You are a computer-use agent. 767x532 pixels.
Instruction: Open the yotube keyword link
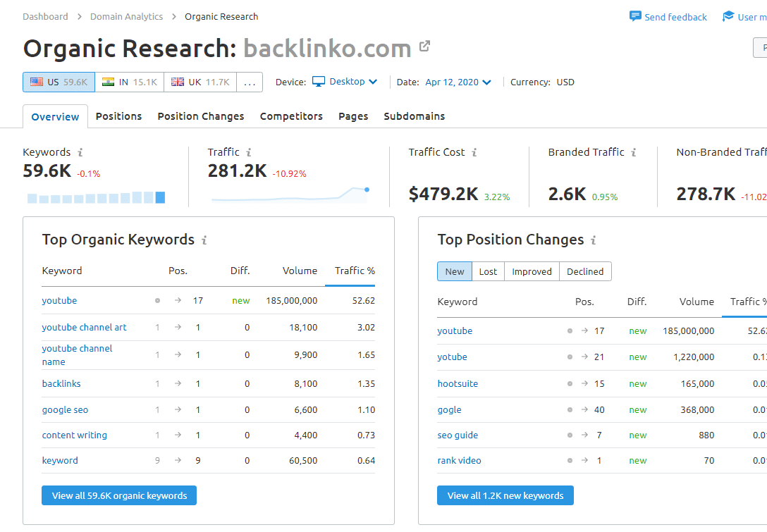(452, 357)
